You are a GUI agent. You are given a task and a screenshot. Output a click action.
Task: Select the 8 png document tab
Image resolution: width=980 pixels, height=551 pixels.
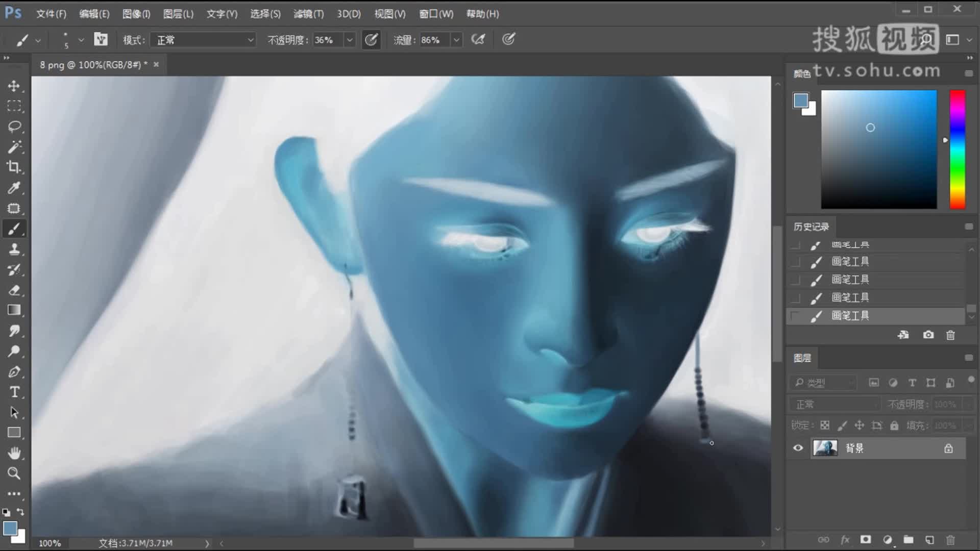[x=94, y=65]
